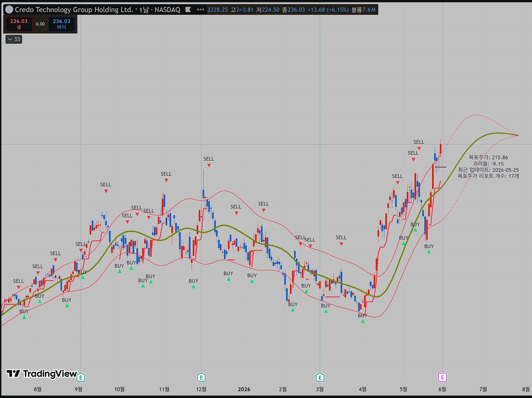Open the March earnings E marker
The height and width of the screenshot is (398, 532).
coord(320,377)
